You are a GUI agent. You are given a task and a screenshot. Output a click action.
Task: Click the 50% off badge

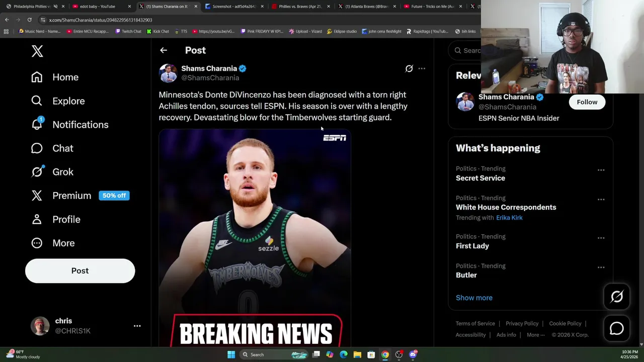coord(114,196)
